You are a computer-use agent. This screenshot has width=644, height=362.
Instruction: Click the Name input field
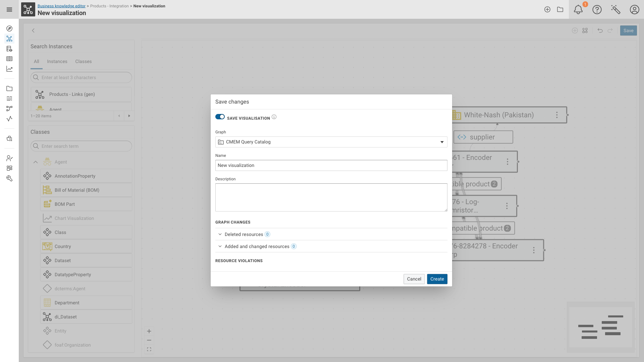pos(331,166)
